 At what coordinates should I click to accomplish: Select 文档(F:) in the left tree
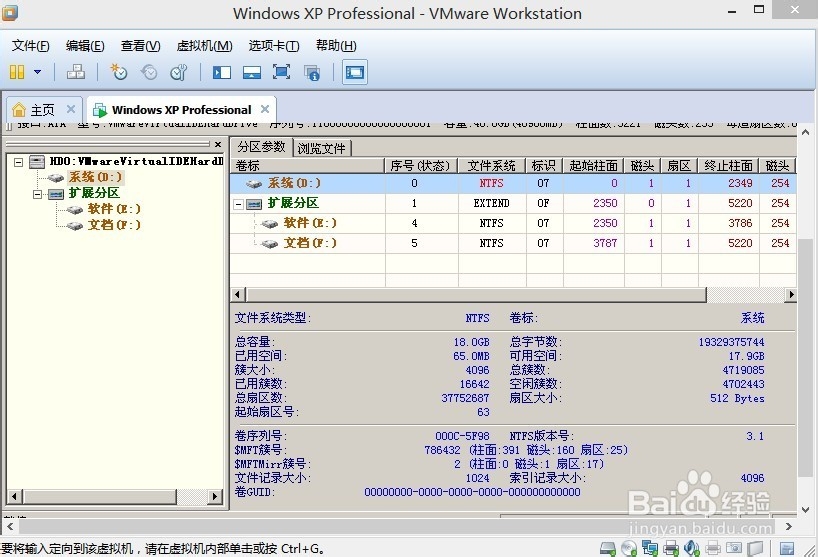[x=114, y=225]
